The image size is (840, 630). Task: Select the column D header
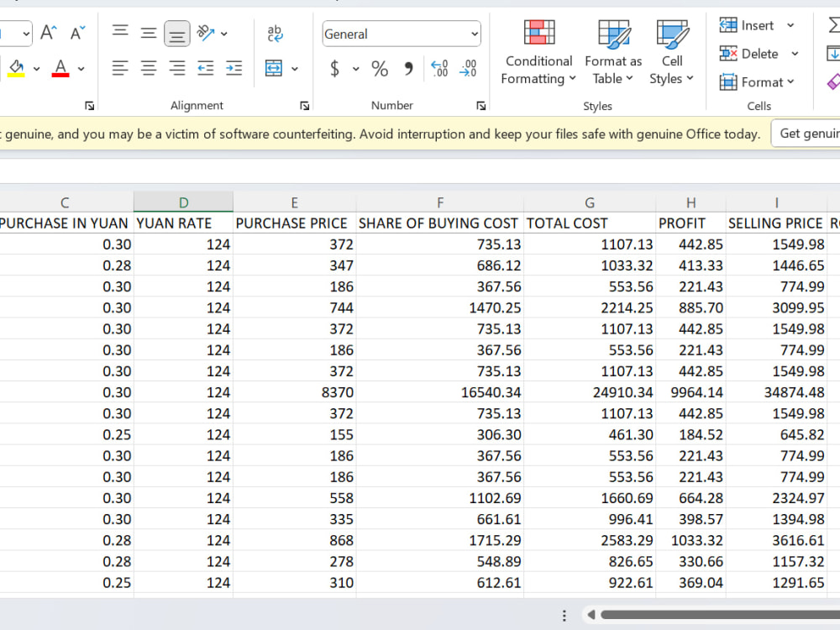click(183, 202)
